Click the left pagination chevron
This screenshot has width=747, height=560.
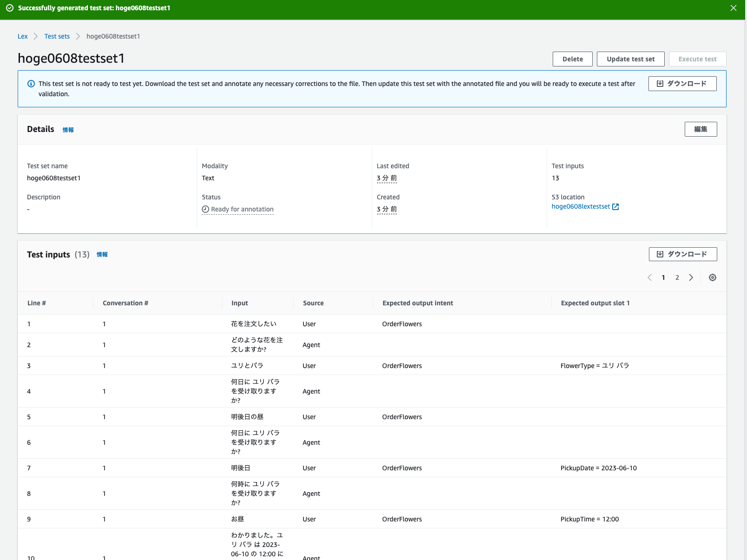tap(649, 277)
